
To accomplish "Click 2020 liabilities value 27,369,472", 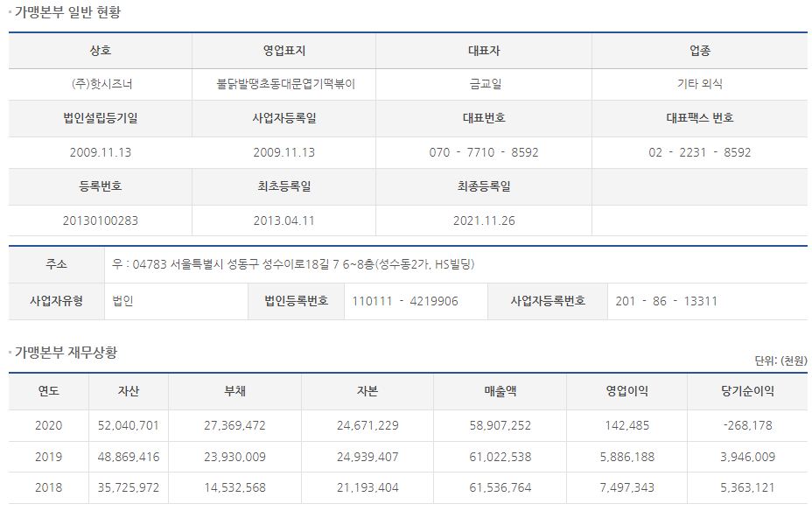I will pyautogui.click(x=234, y=425).
